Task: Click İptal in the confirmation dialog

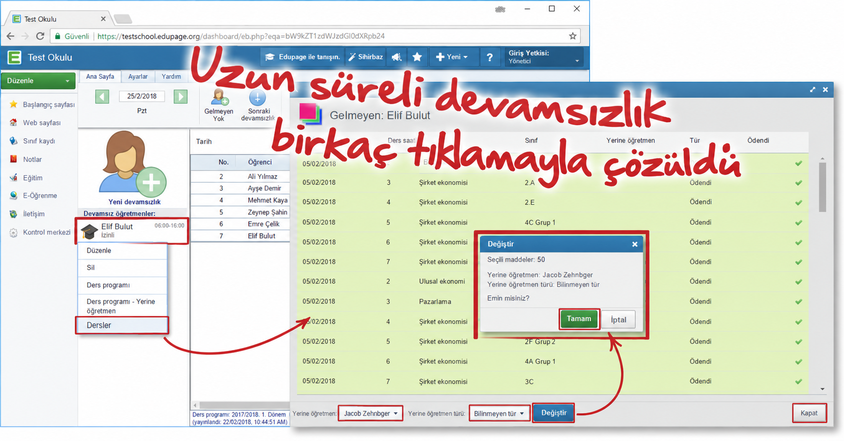Action: (x=618, y=319)
